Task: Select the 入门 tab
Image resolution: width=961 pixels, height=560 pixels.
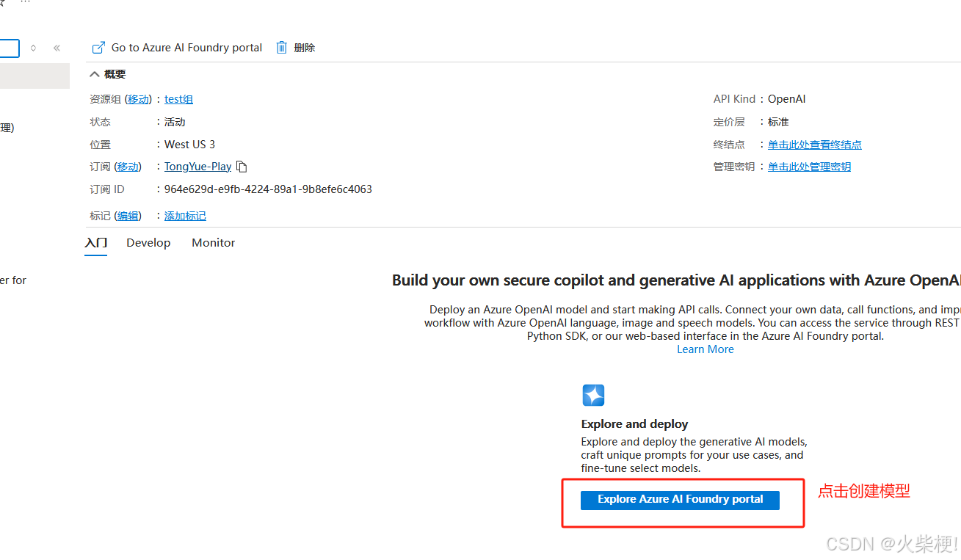Action: pos(96,243)
